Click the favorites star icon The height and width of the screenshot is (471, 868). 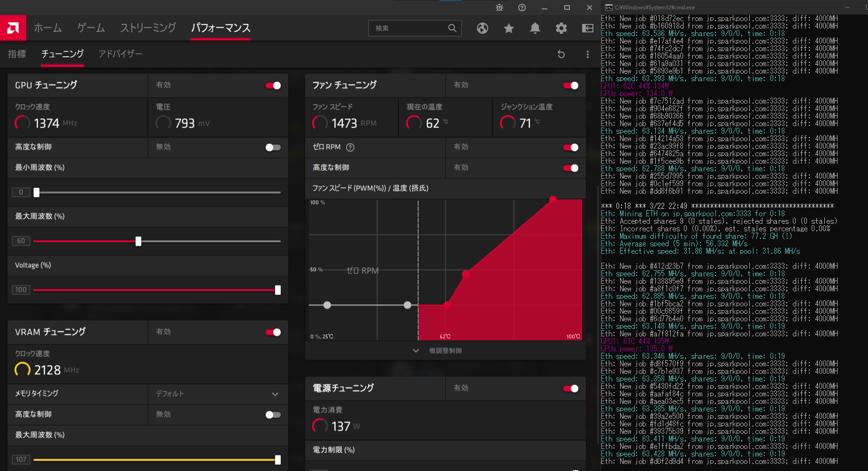click(508, 28)
